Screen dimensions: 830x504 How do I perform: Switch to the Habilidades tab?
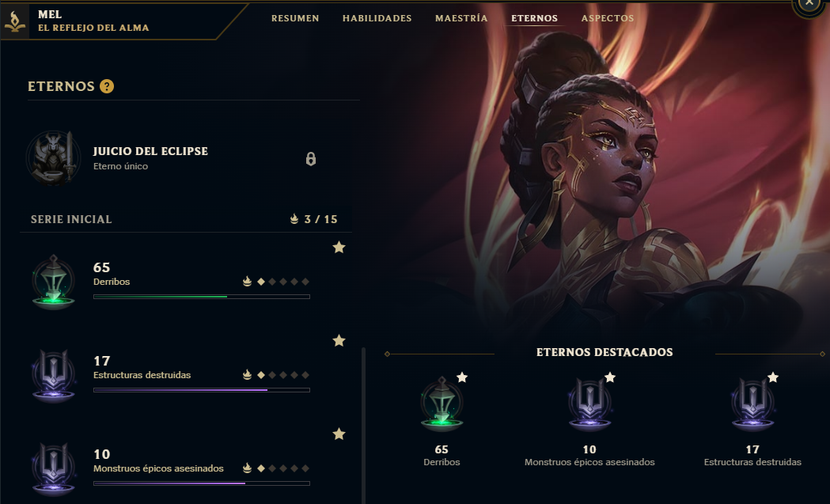377,18
